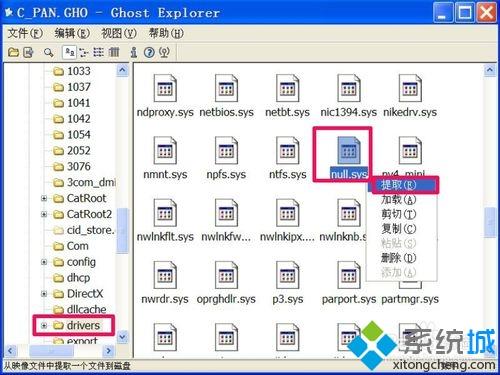Image resolution: width=500 pixels, height=375 pixels.
Task: Select the small icons view button
Action: [84, 52]
